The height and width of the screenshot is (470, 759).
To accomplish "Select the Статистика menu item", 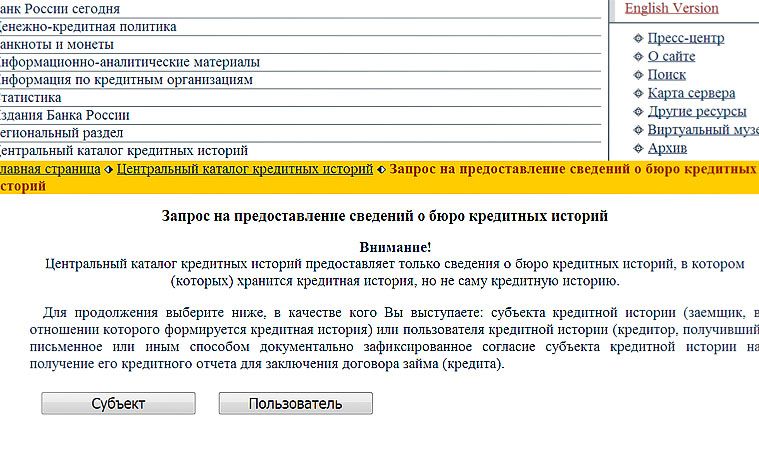I will coord(30,98).
